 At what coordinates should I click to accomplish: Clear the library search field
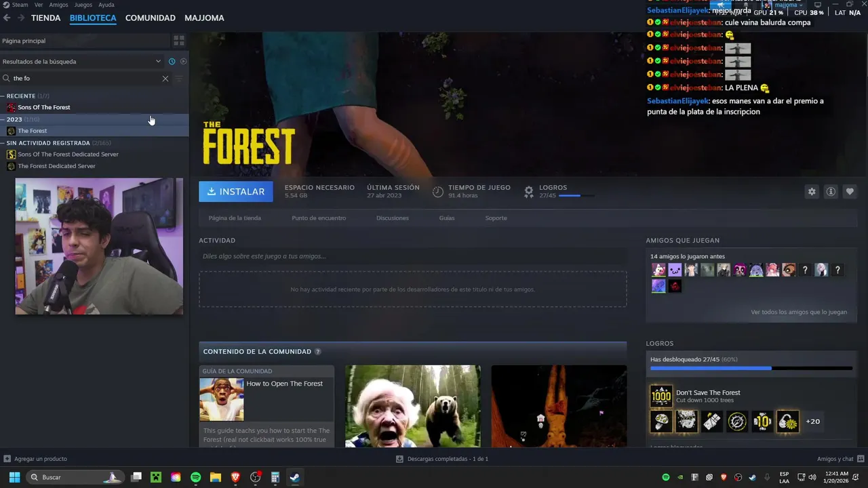click(x=165, y=79)
